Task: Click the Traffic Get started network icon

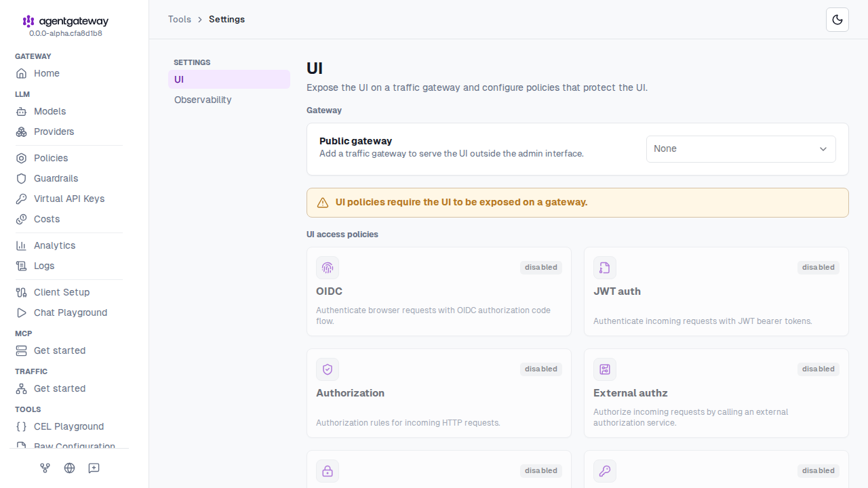Action: [22, 388]
